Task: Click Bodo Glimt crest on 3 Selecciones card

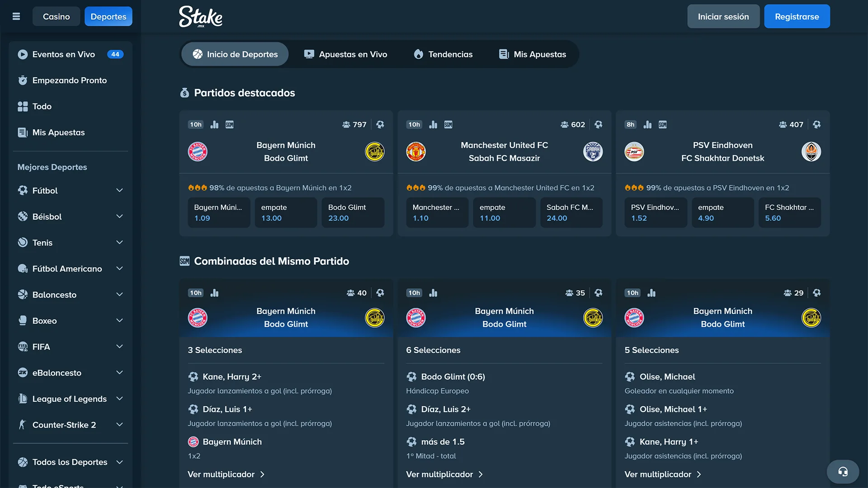Action: click(x=374, y=318)
